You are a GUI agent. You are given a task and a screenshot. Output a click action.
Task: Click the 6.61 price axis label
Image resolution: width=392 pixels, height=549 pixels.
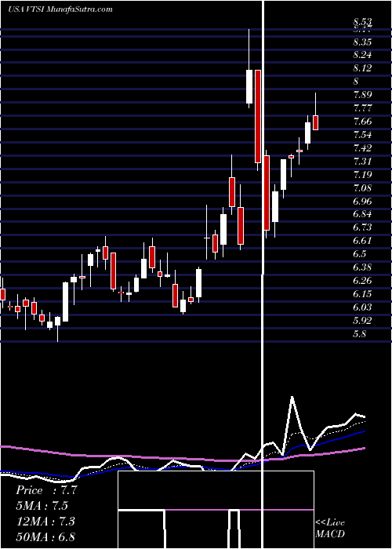pos(362,241)
